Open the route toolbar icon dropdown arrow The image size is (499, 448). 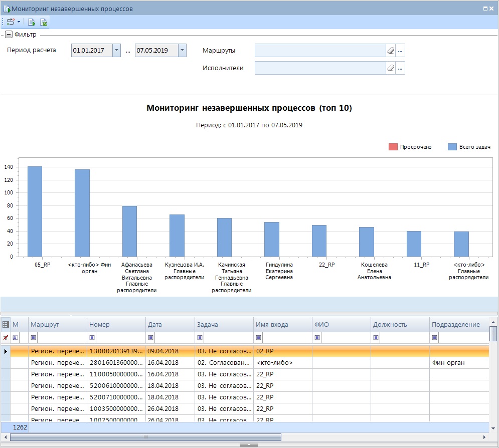click(x=19, y=22)
